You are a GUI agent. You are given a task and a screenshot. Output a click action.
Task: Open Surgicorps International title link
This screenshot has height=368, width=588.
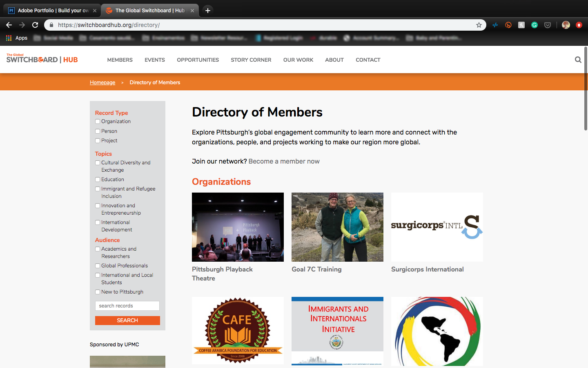click(x=428, y=269)
